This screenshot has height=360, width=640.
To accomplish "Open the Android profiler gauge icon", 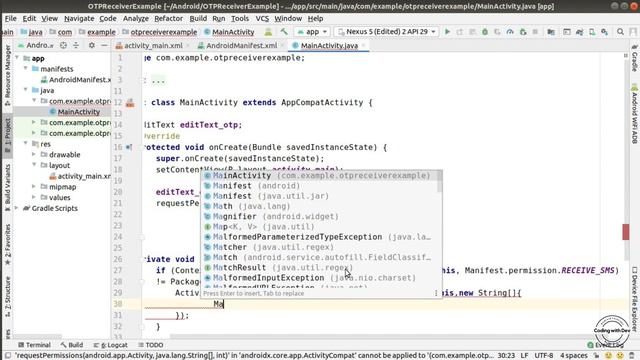I will pyautogui.click(x=510, y=31).
